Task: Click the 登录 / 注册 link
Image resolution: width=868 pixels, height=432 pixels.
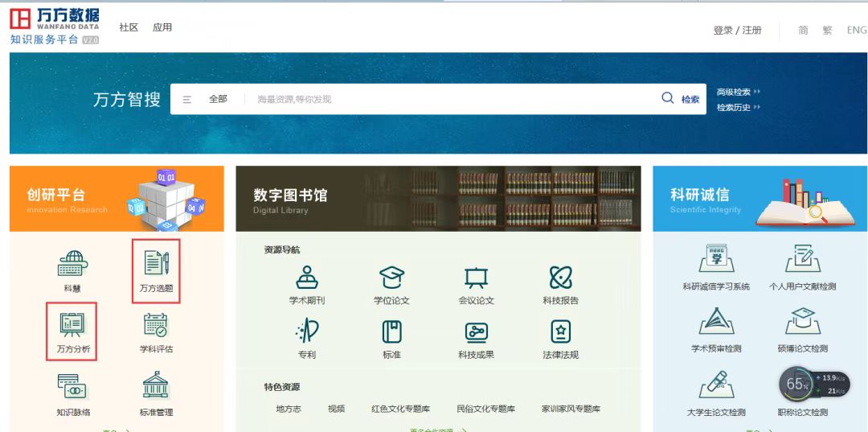Action: click(737, 31)
